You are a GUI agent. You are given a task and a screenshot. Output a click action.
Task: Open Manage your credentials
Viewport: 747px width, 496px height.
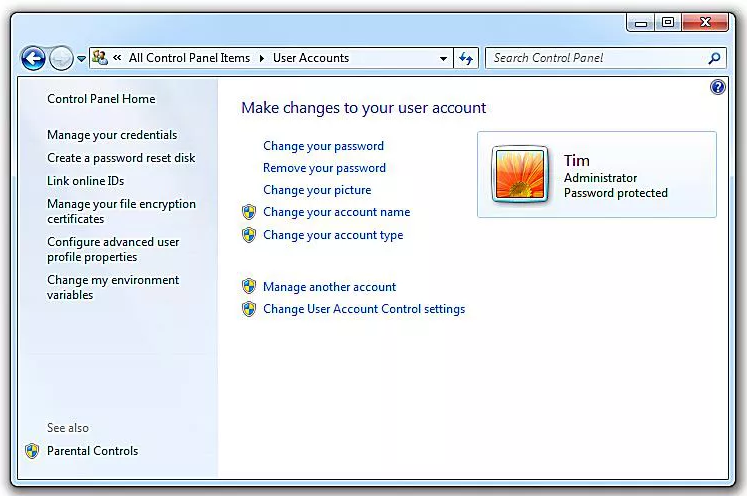click(112, 135)
